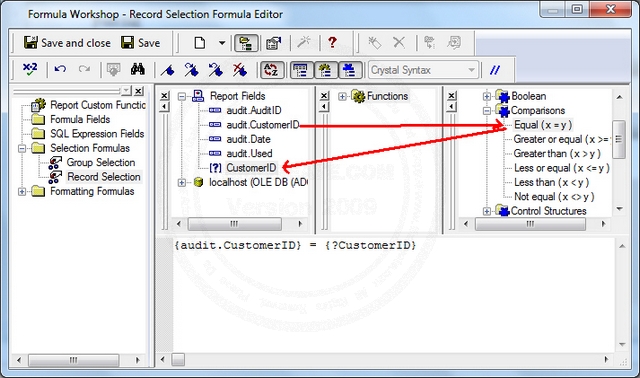Expand the Control Structures node
The height and width of the screenshot is (378, 640).
click(x=486, y=211)
